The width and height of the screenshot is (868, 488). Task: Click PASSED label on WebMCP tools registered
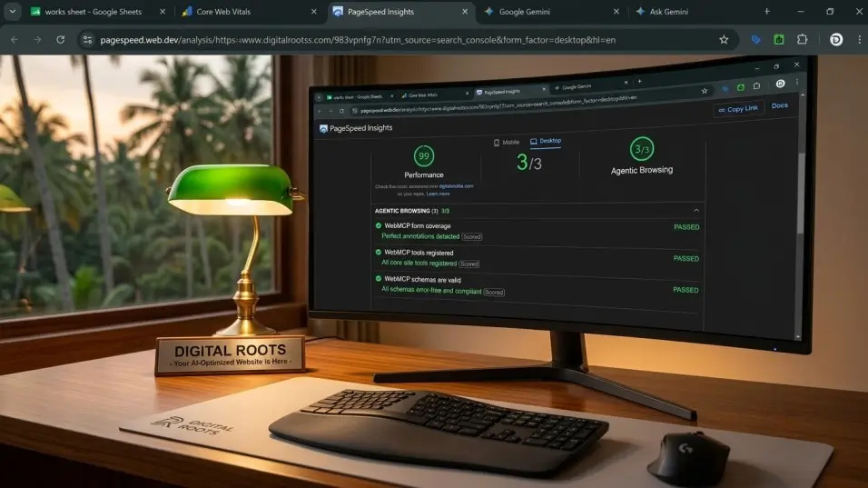(686, 259)
